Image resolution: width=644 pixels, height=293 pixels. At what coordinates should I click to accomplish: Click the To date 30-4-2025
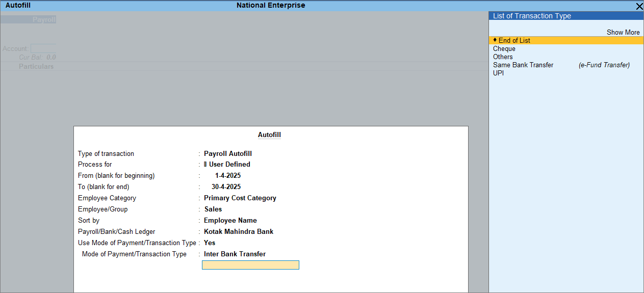coord(226,187)
